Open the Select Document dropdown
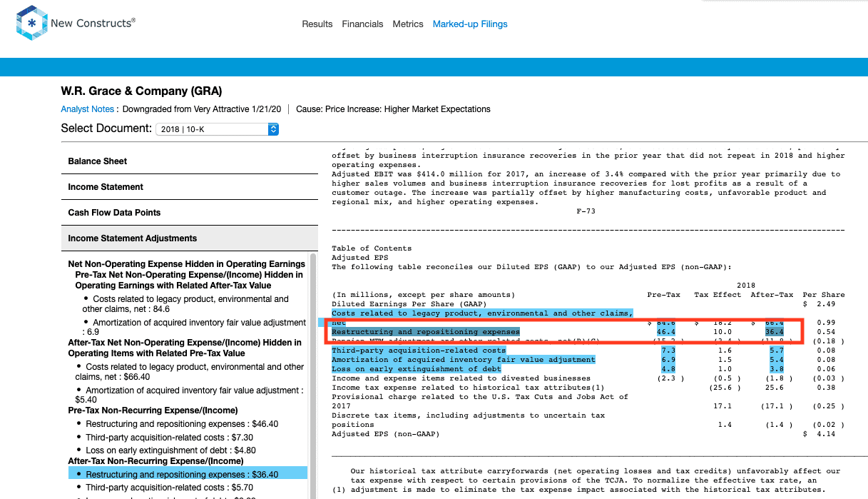The image size is (868, 499). click(217, 129)
